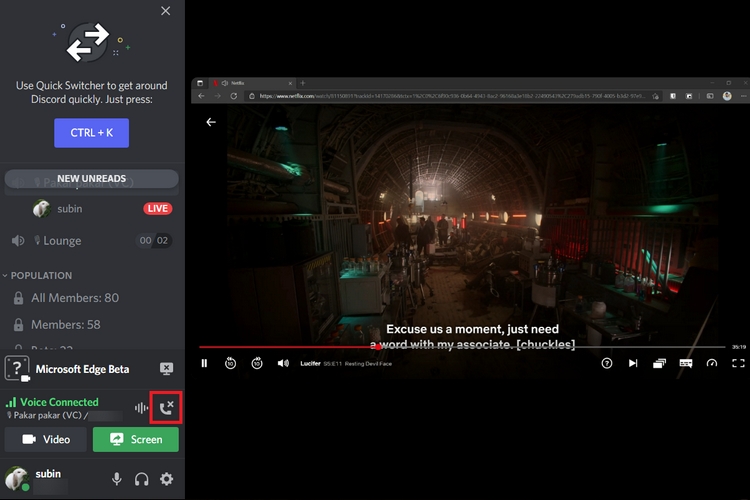Open playback speed control
This screenshot has height=500, width=750.
(x=712, y=363)
